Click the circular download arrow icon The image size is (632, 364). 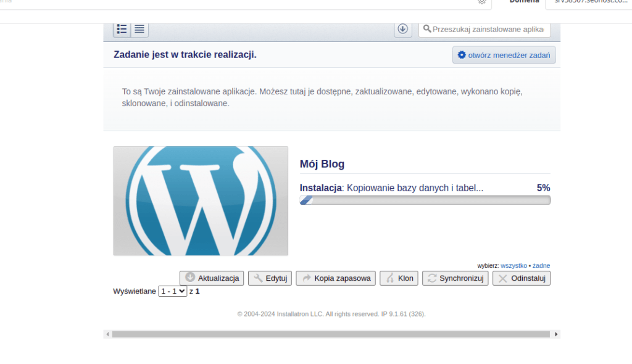tap(402, 29)
